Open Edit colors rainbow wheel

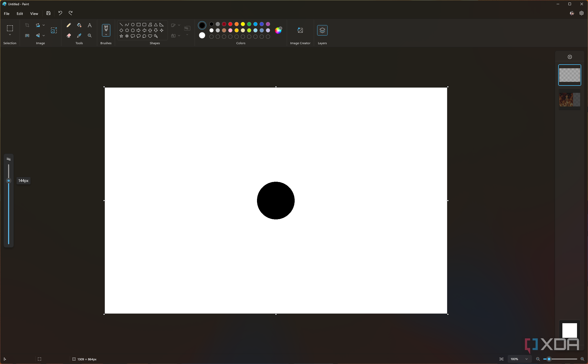pos(278,30)
